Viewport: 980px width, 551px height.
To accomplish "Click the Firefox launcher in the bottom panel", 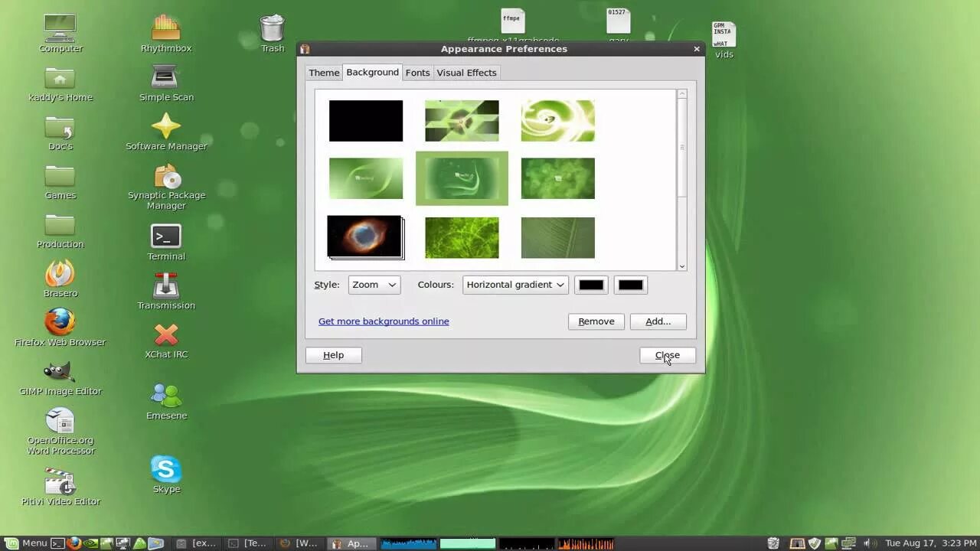I will [73, 543].
